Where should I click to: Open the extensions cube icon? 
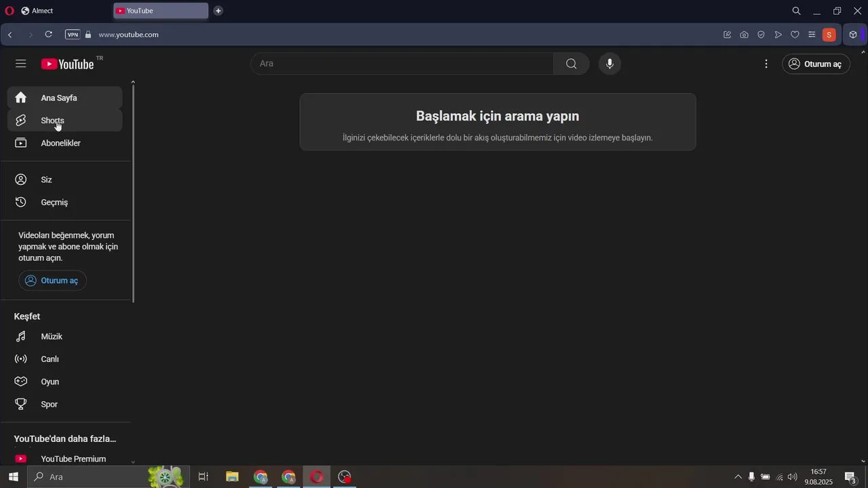coord(853,35)
